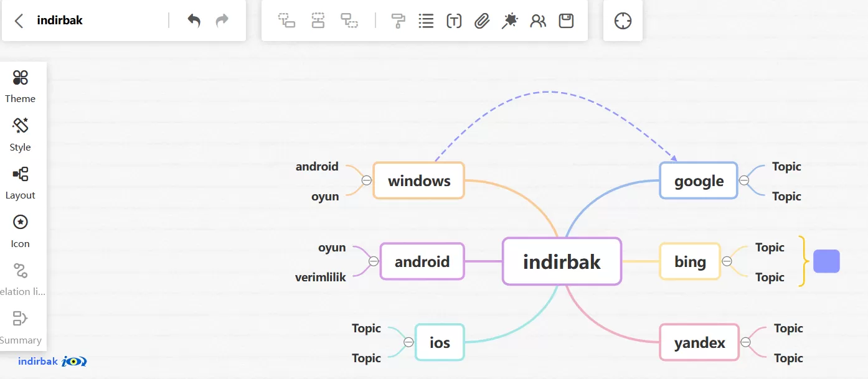Collapse the yandex node branch
Screen dimensions: 868x379
tap(745, 342)
